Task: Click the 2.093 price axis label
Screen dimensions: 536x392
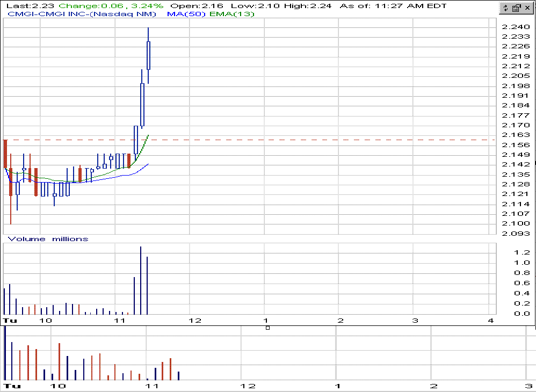Action: pos(516,234)
